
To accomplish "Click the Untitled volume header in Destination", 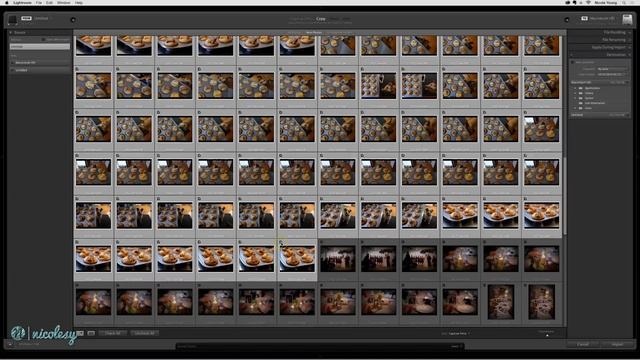I will point(599,115).
